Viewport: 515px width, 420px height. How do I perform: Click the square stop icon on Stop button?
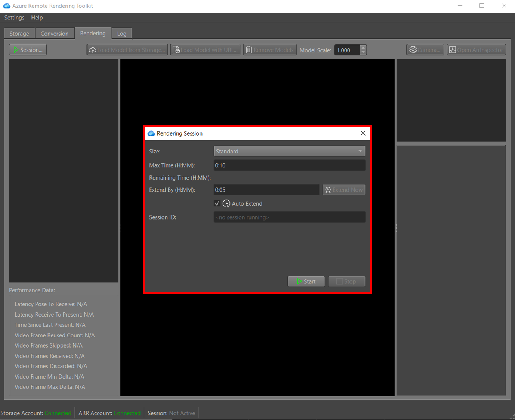click(339, 281)
